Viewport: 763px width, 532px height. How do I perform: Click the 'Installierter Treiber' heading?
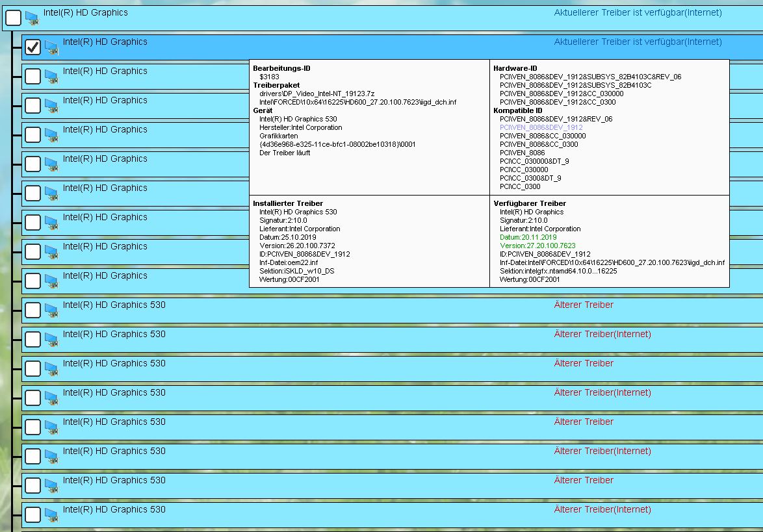pyautogui.click(x=287, y=203)
